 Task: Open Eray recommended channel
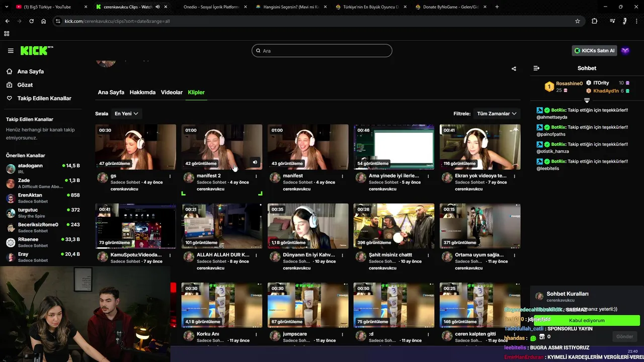point(43,257)
